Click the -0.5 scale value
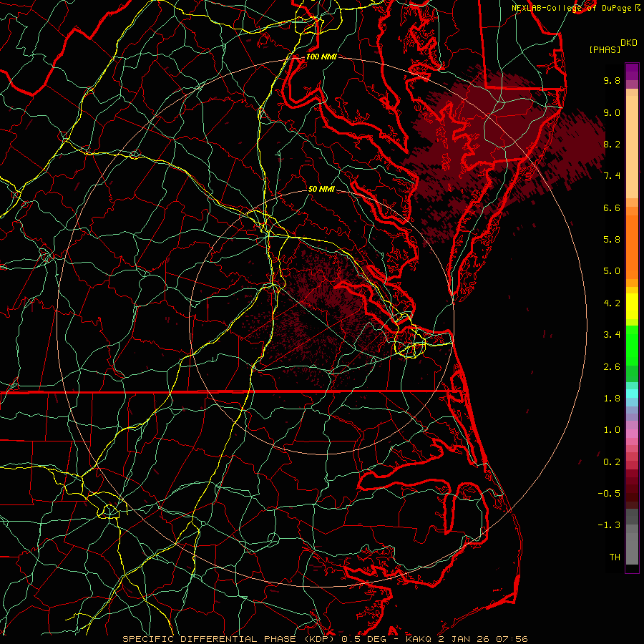The height and width of the screenshot is (644, 644). click(x=609, y=494)
